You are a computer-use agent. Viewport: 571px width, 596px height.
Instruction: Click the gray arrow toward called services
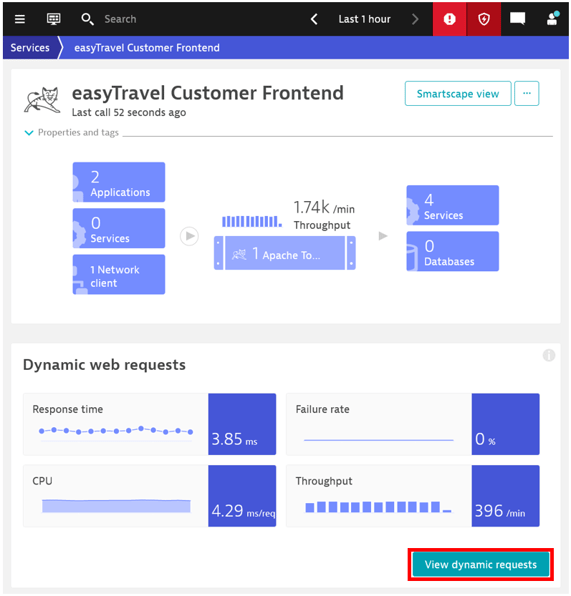click(383, 236)
